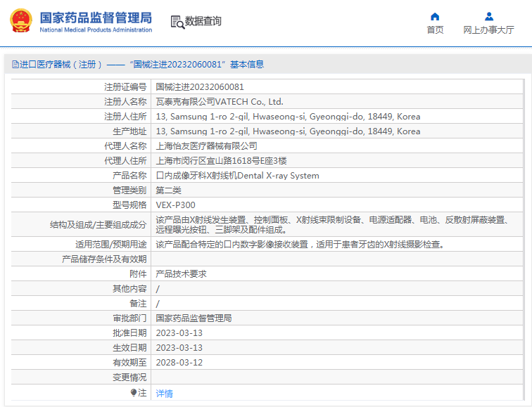This screenshot has height=407, width=532.
Task: Click the bulb icon beside 注
Action: [134, 393]
